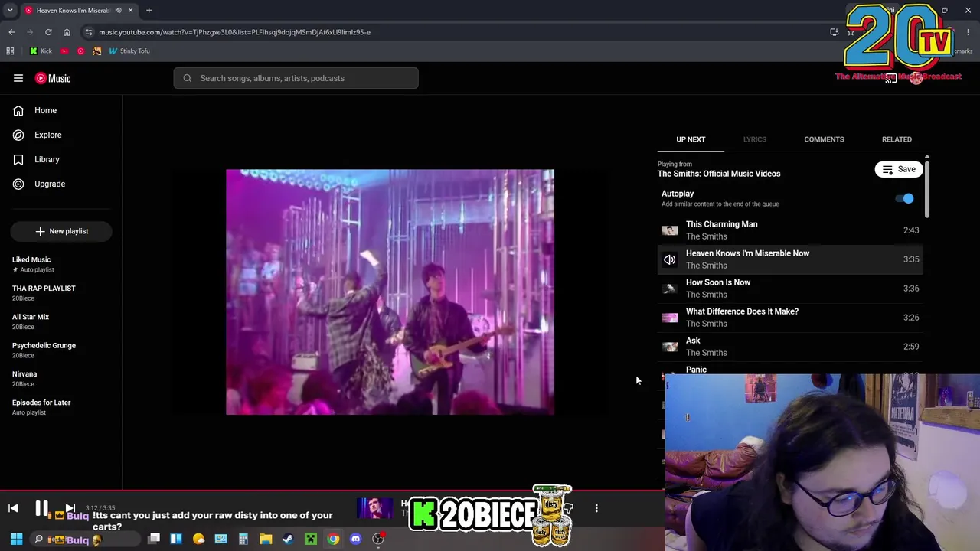Open the Nirvana playlist
The height and width of the screenshot is (551, 980).
click(x=61, y=379)
